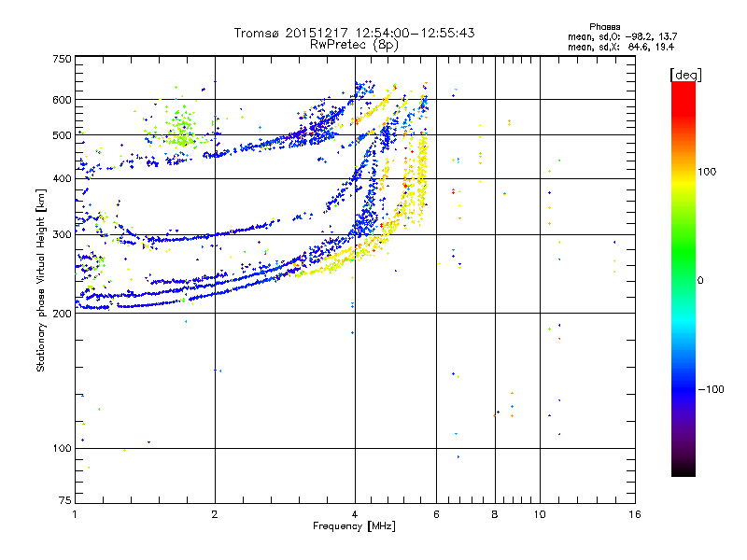
Task: Click the frequency tick label "1"
Action: [x=75, y=514]
